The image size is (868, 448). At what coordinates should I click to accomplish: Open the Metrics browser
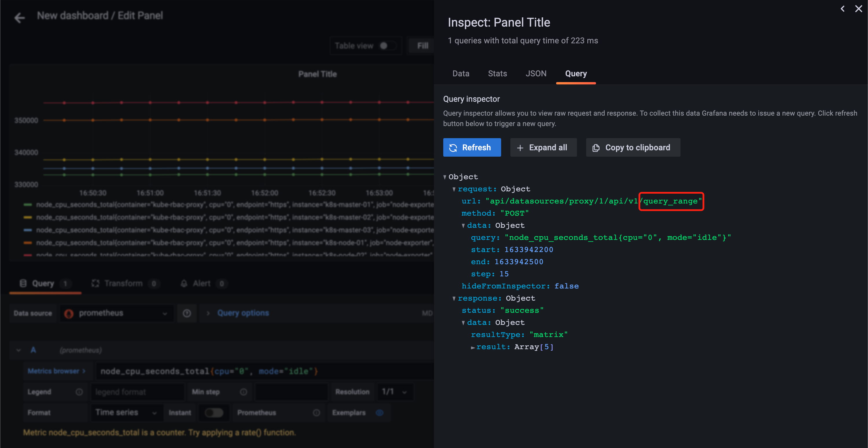click(56, 371)
